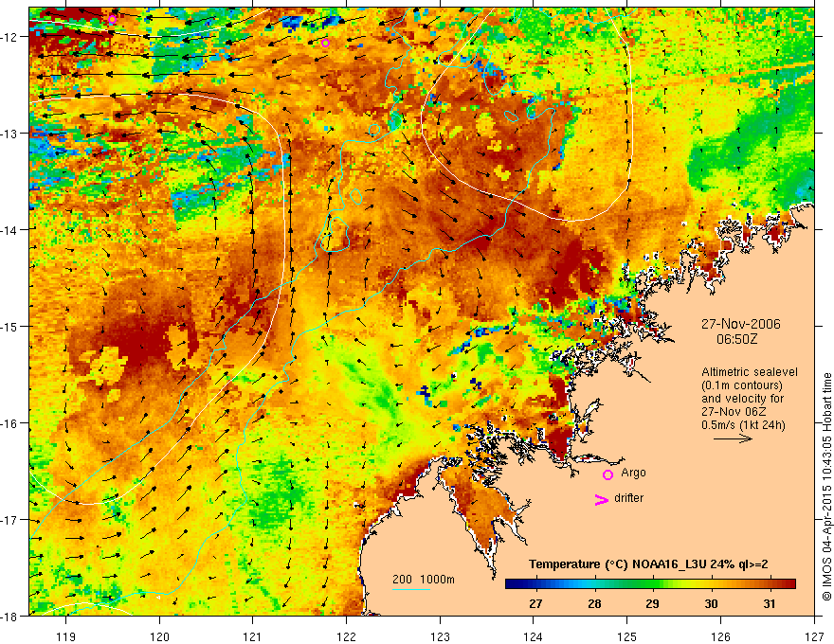Image resolution: width=834 pixels, height=644 pixels.
Task: Click the "(0.1m contours)" text
Action: [x=742, y=385]
